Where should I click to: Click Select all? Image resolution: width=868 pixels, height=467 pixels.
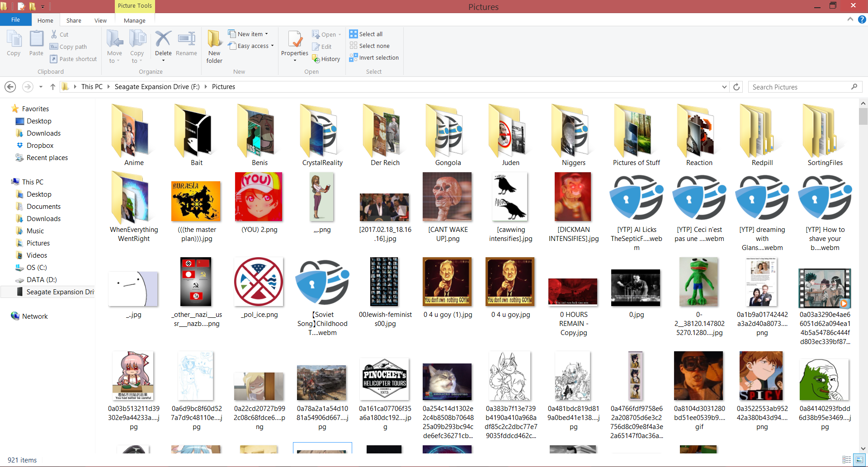pyautogui.click(x=366, y=34)
